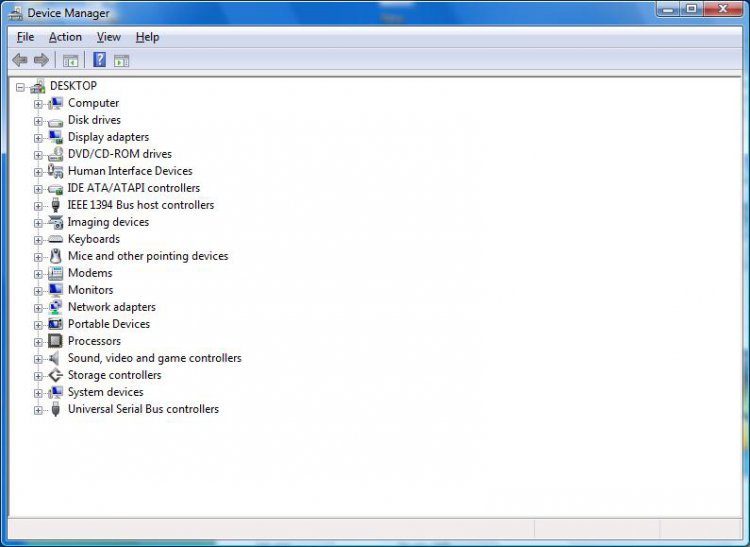Expand Universal Serial Bus controllers
Image resolution: width=750 pixels, height=547 pixels.
coord(38,409)
